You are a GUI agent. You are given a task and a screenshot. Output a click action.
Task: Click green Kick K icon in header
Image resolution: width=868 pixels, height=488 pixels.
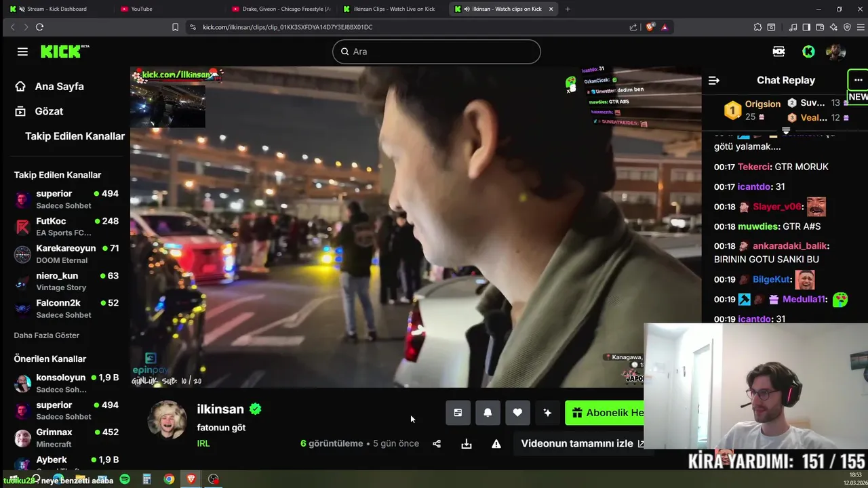(x=808, y=52)
